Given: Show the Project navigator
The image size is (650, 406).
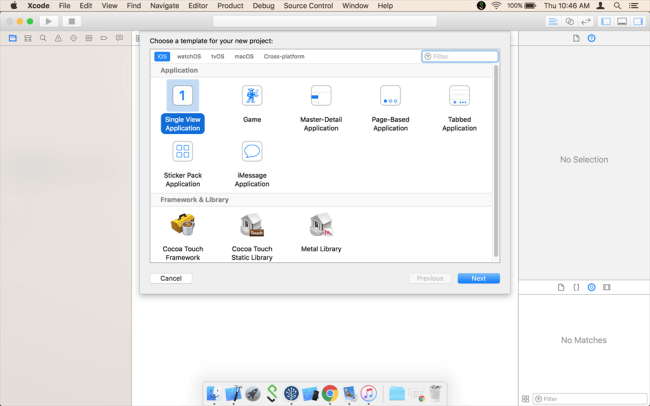Looking at the screenshot, I should [13, 38].
